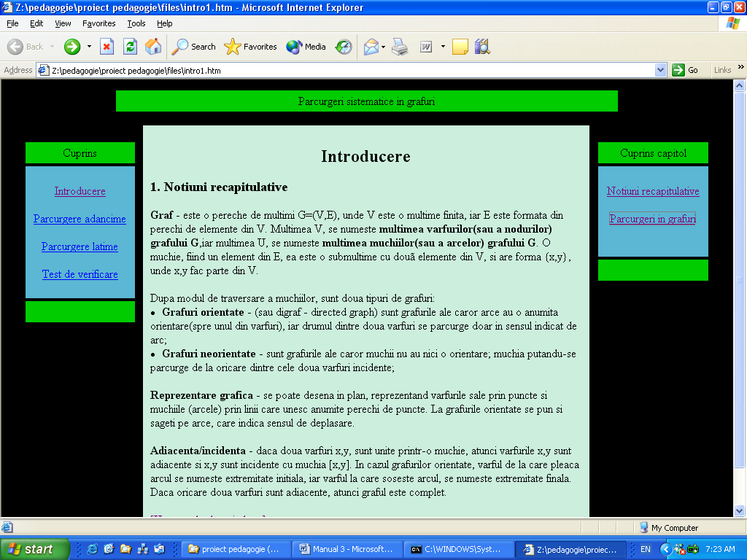Stop page loading with red X icon

[x=107, y=47]
